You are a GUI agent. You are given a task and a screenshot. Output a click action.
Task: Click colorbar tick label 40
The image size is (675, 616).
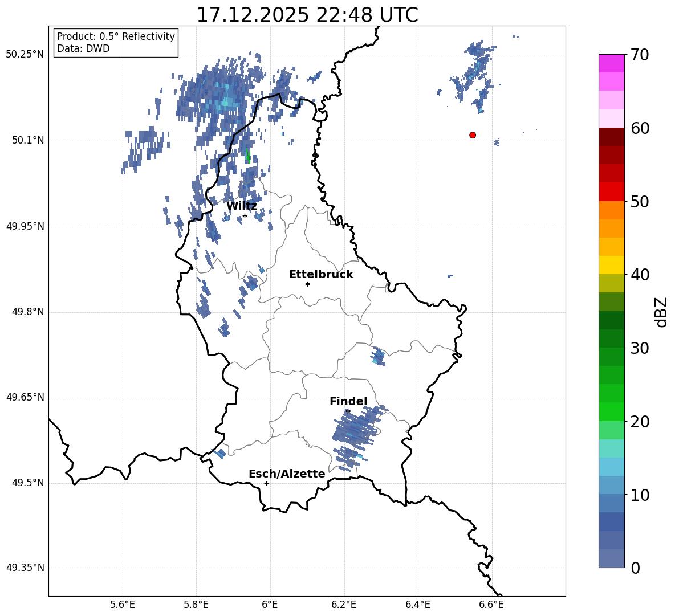[640, 275]
